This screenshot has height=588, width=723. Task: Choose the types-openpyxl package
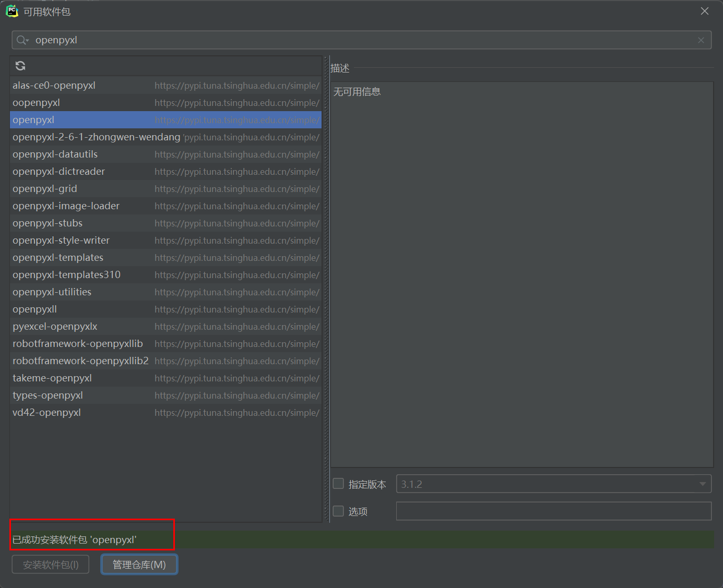[x=48, y=395]
